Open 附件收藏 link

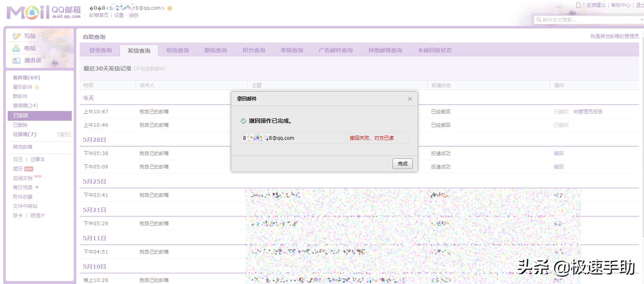[x=23, y=197]
